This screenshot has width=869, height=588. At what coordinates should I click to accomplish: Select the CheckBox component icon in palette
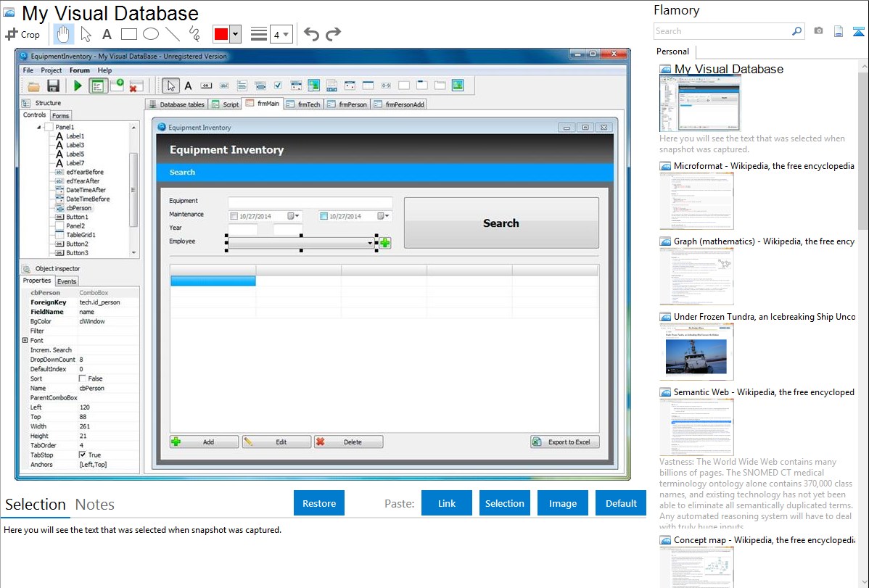(x=279, y=86)
